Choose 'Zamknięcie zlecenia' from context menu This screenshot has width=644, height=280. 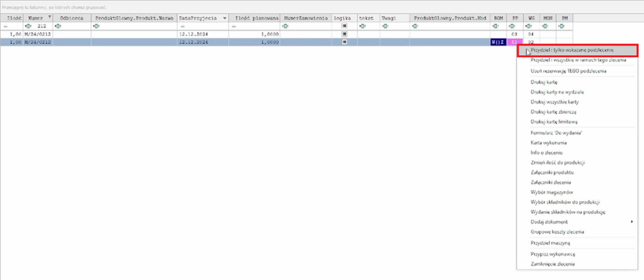(552, 263)
